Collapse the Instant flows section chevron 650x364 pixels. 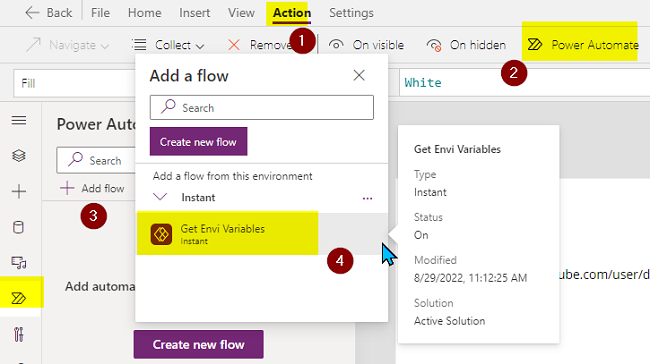click(160, 197)
